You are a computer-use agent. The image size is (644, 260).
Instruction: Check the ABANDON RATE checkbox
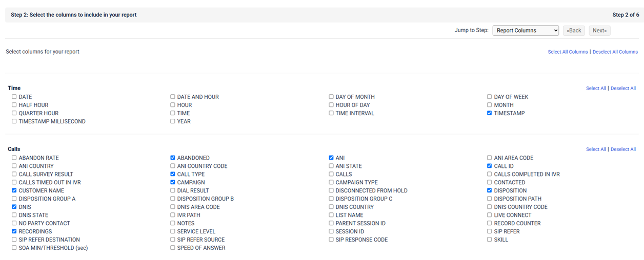click(x=14, y=158)
